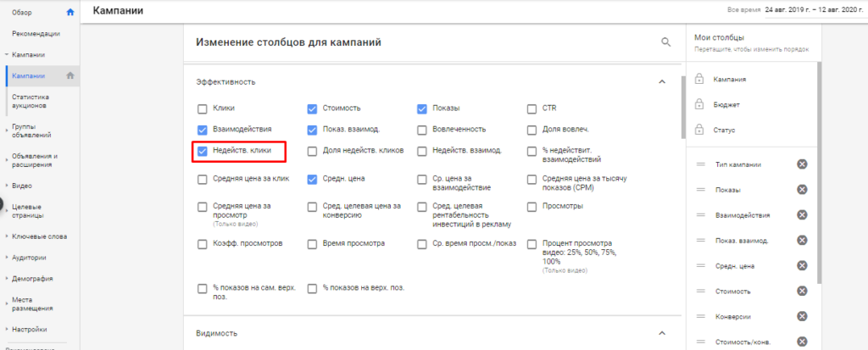
Task: Remove Тип кампании column with X icon
Action: pyautogui.click(x=802, y=164)
